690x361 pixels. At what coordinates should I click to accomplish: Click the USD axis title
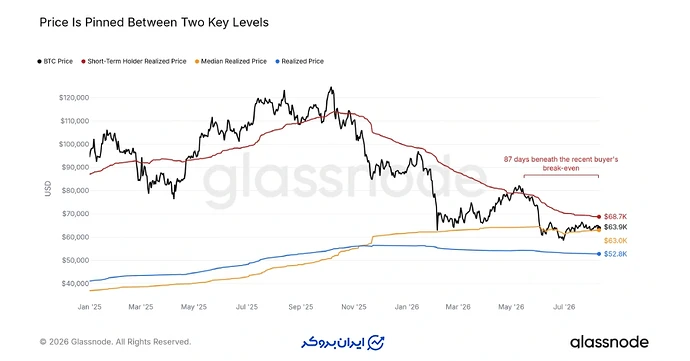pos(48,188)
